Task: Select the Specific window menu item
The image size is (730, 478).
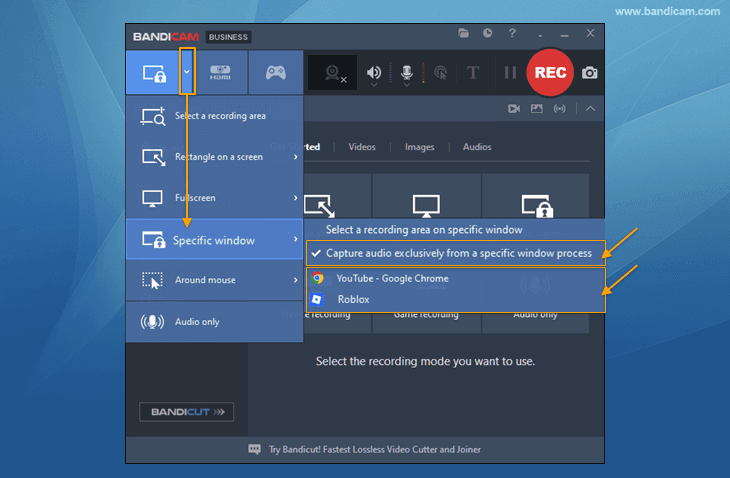Action: point(215,239)
